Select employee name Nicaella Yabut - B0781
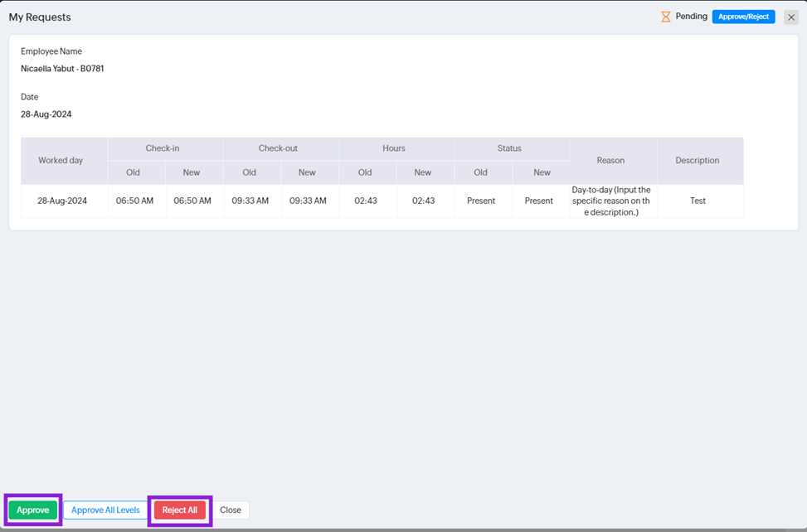807x532 pixels. [x=62, y=68]
